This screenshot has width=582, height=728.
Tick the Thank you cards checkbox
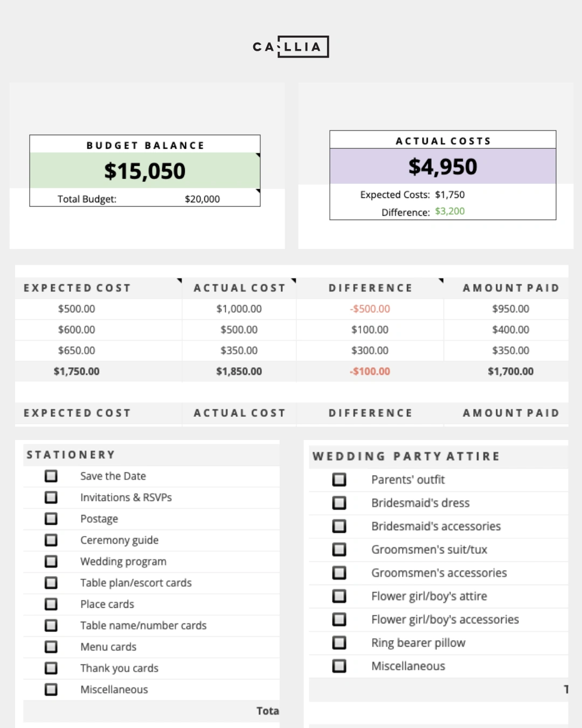(x=51, y=668)
